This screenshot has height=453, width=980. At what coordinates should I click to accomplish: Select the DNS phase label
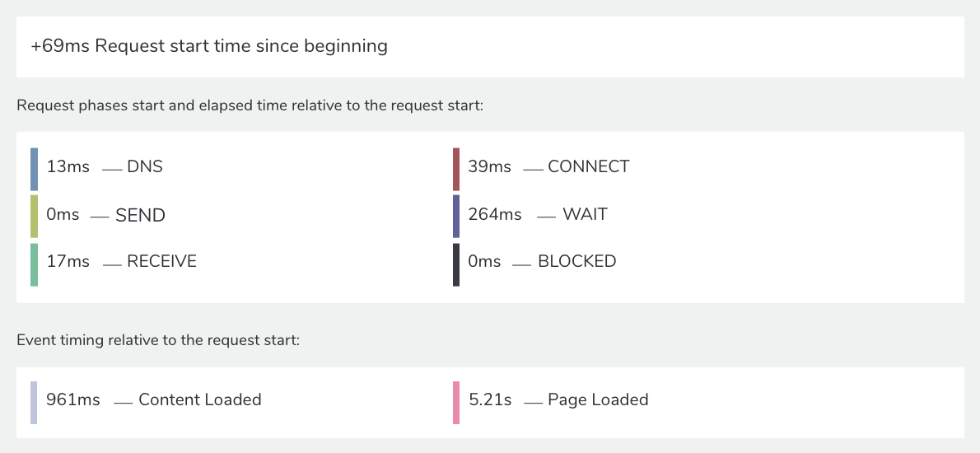pyautogui.click(x=145, y=167)
